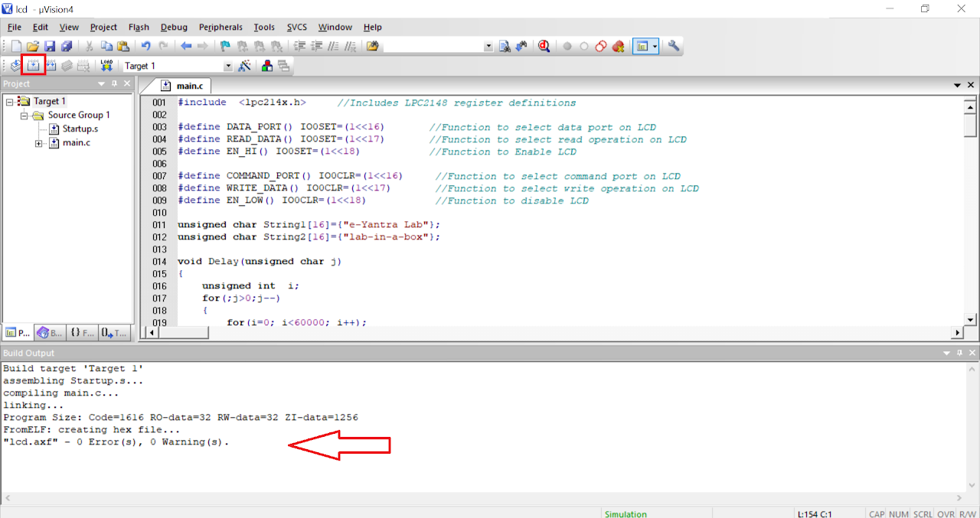This screenshot has width=980, height=518.
Task: Open Manage Project Items colored blocks icon
Action: pos(266,66)
